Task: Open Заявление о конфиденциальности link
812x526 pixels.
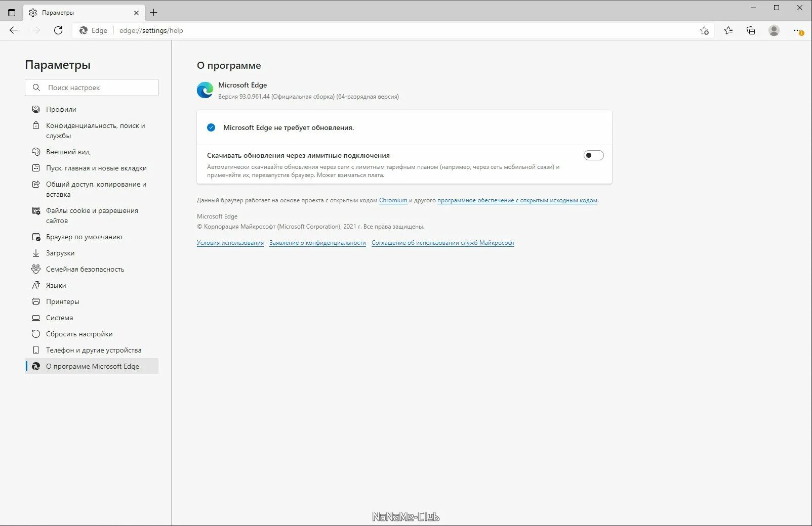Action: (x=317, y=243)
